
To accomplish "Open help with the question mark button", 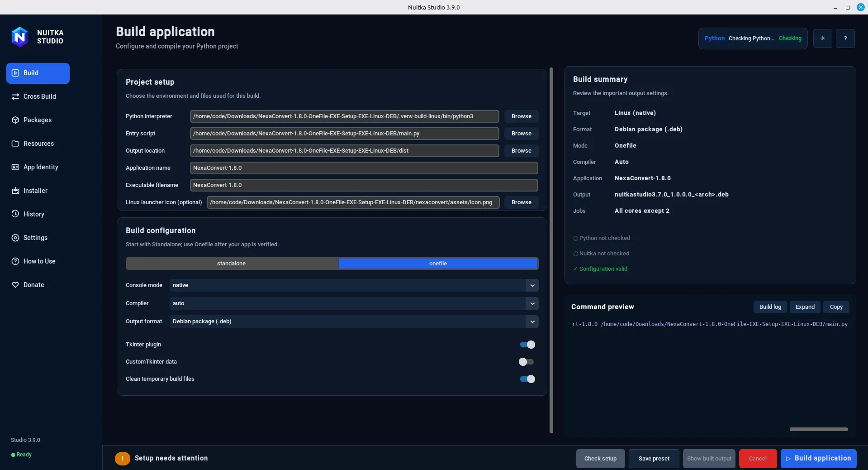I will [x=845, y=38].
